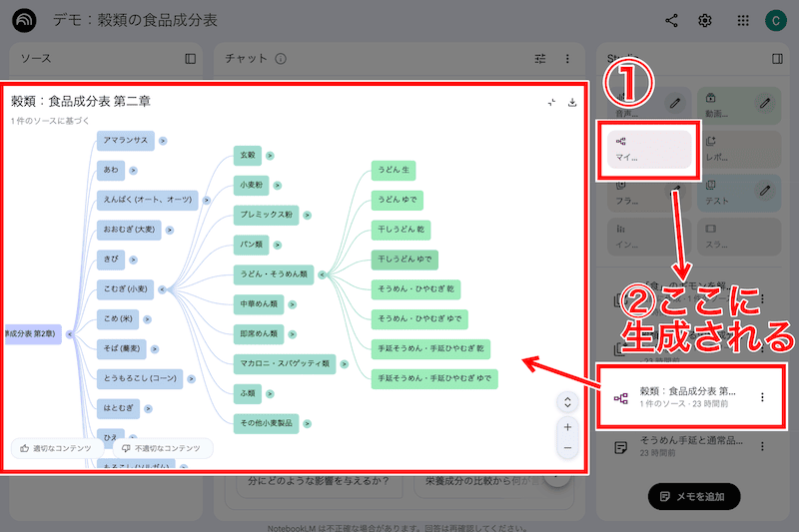Open the more options menu for the 穀類：食品成分表 note

(x=762, y=397)
